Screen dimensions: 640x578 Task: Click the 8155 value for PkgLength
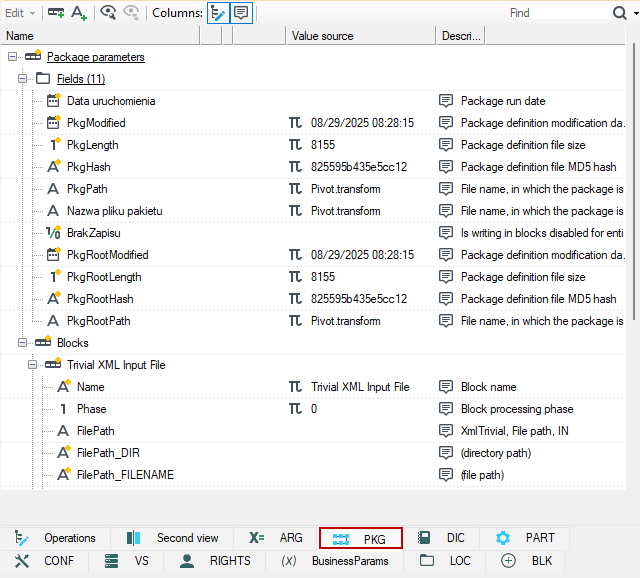click(x=322, y=145)
